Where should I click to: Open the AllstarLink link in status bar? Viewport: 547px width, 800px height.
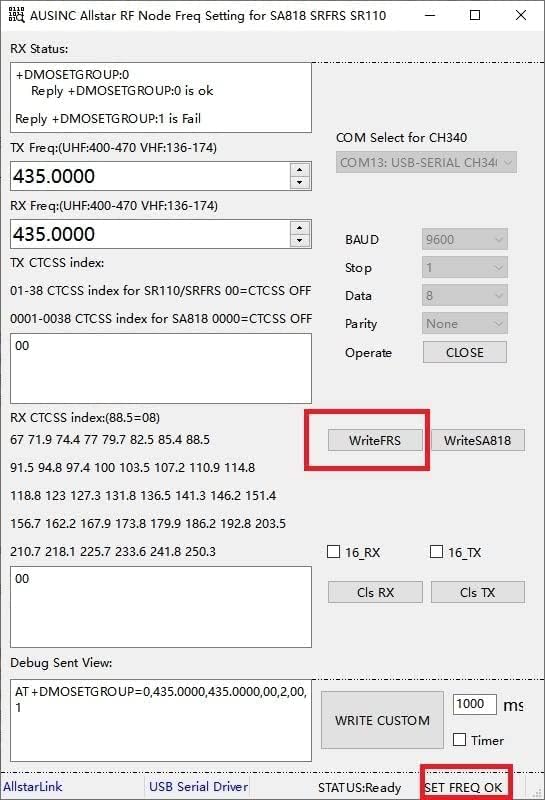pyautogui.click(x=33, y=786)
